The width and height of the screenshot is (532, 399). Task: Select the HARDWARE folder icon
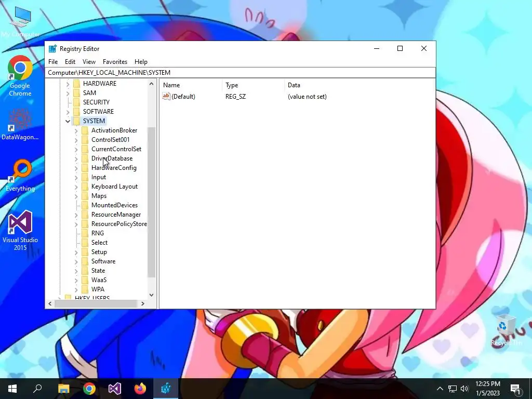[x=77, y=84]
